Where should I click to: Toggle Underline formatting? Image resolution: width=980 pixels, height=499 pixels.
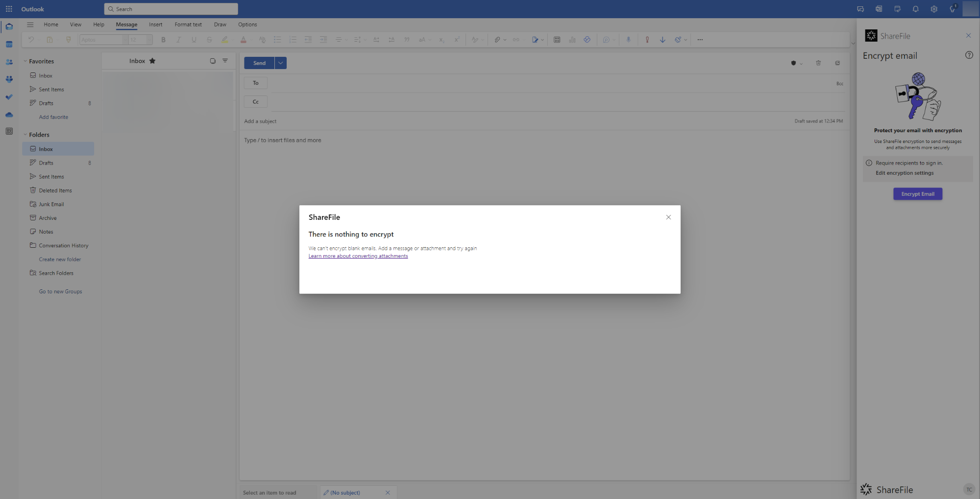[194, 40]
